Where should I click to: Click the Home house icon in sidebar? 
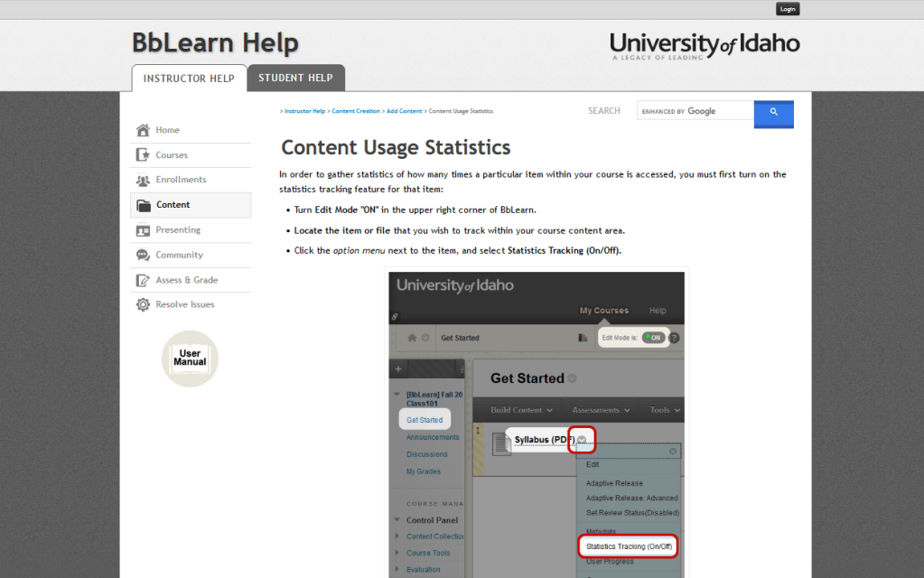tap(143, 130)
